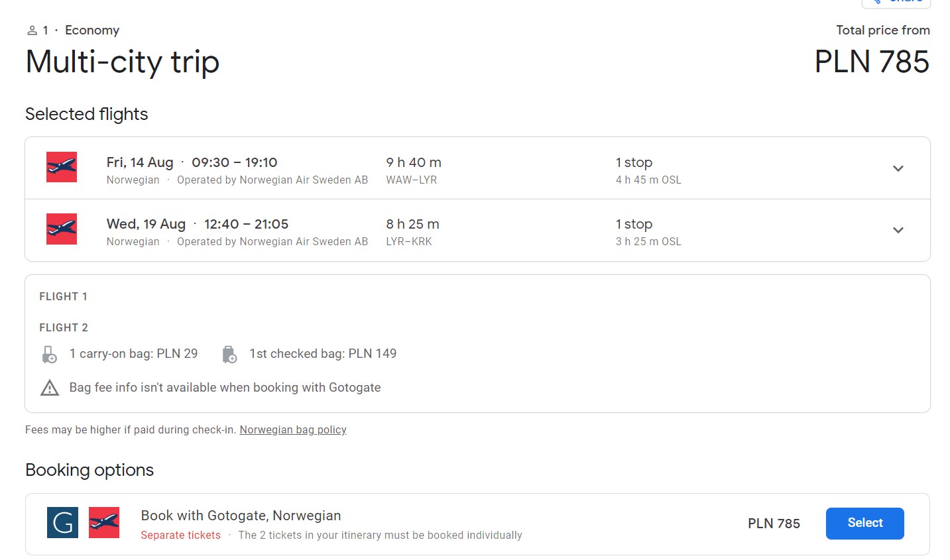Screen dimensions: 950x560
Task: Open the Norwegian bag policy link
Action: coord(293,429)
